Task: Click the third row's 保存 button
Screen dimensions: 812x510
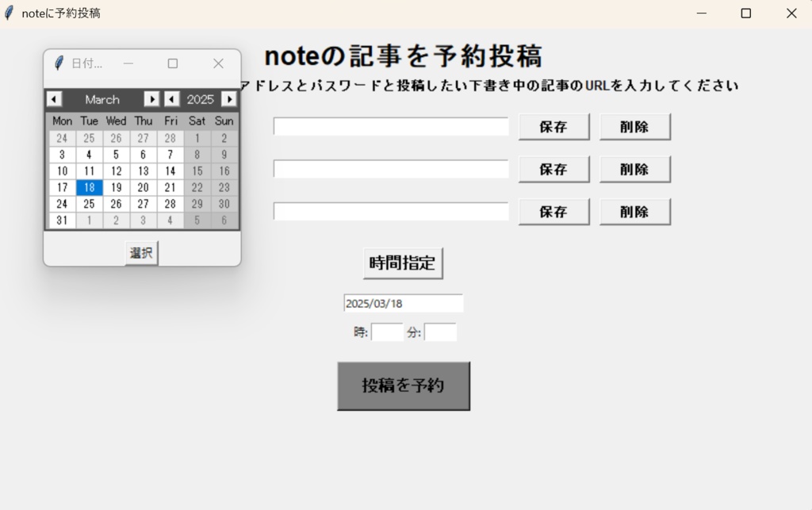Action: coord(553,211)
